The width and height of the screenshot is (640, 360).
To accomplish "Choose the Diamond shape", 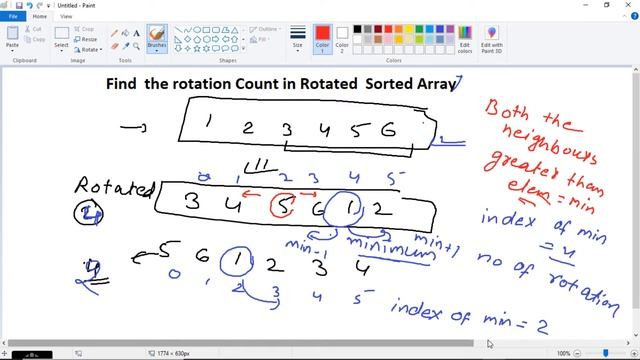I will coord(187,39).
